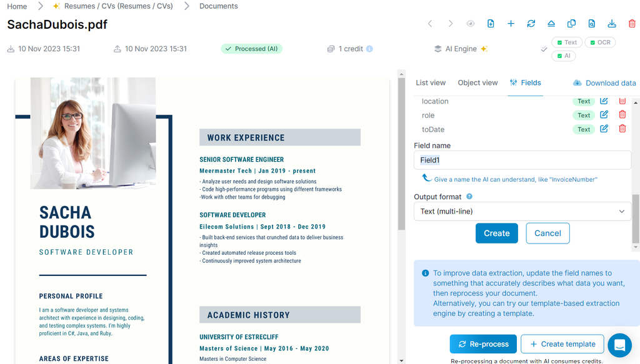Open the Output format dropdown

point(522,212)
